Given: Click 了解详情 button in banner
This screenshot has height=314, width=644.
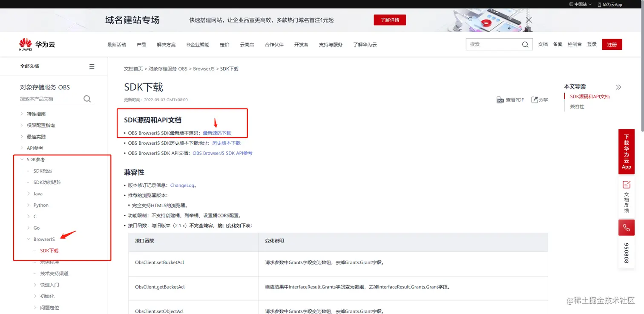Looking at the screenshot, I should click(390, 20).
